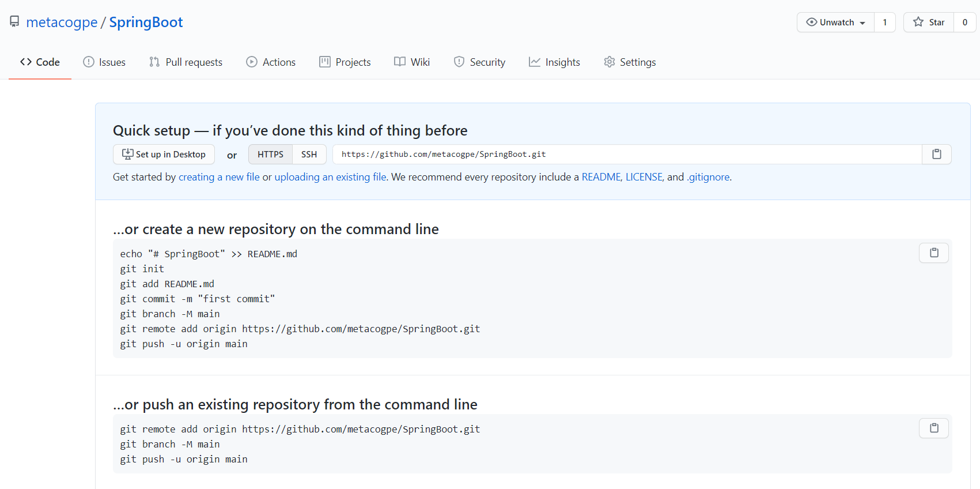Switch to the Pull requests tab

(x=186, y=62)
